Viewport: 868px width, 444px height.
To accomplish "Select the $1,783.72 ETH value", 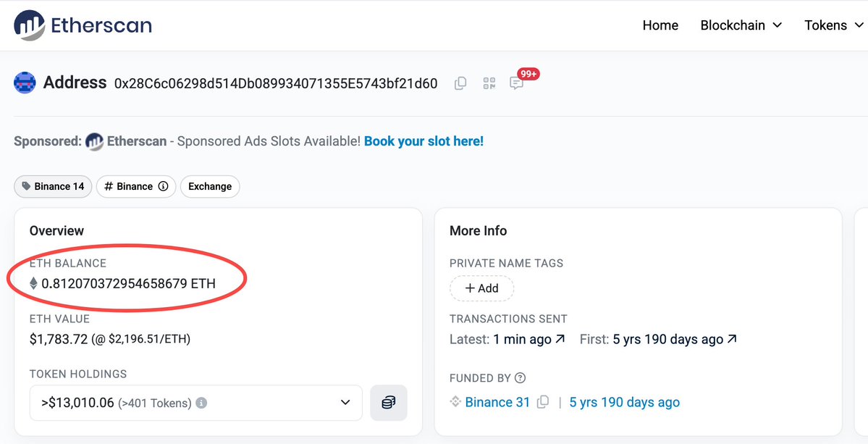I will tap(59, 340).
